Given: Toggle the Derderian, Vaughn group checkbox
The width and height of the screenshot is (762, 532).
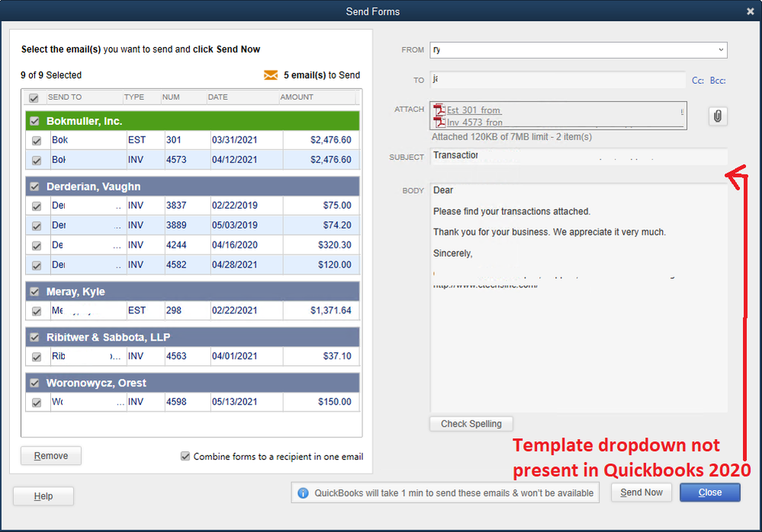Looking at the screenshot, I should [34, 187].
